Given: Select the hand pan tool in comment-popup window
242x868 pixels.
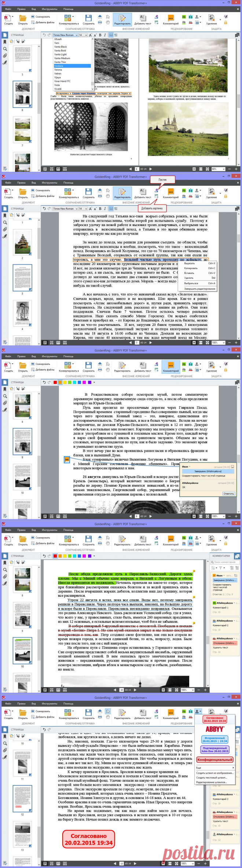Looking at the screenshot, I should 108,370.
